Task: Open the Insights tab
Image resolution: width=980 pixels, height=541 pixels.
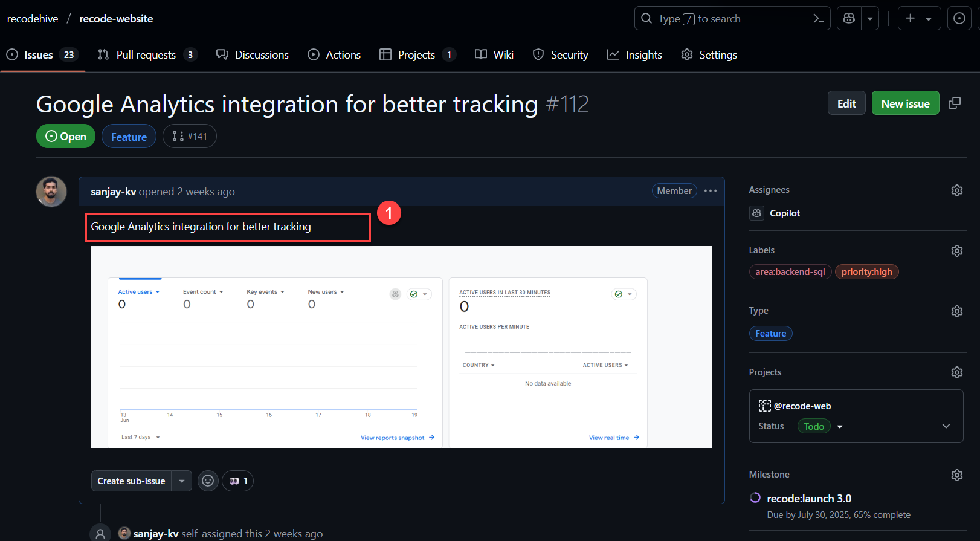Action: tap(634, 55)
